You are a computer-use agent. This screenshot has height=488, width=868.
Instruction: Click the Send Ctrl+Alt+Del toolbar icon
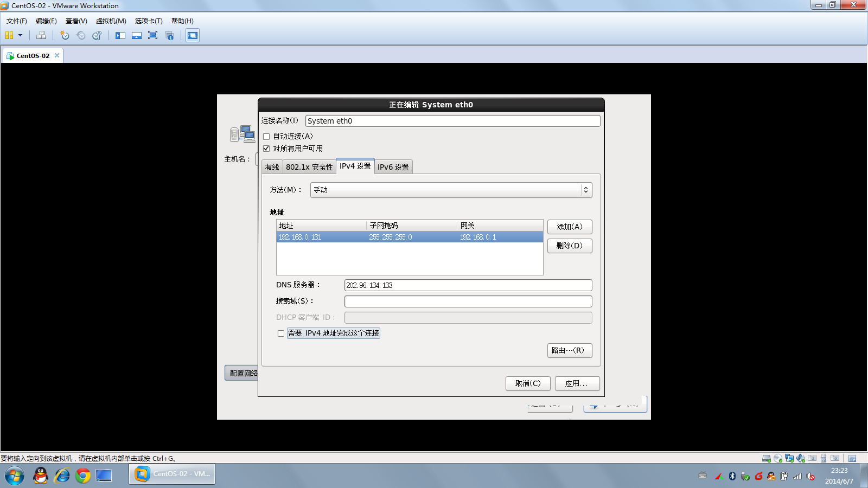coord(41,35)
